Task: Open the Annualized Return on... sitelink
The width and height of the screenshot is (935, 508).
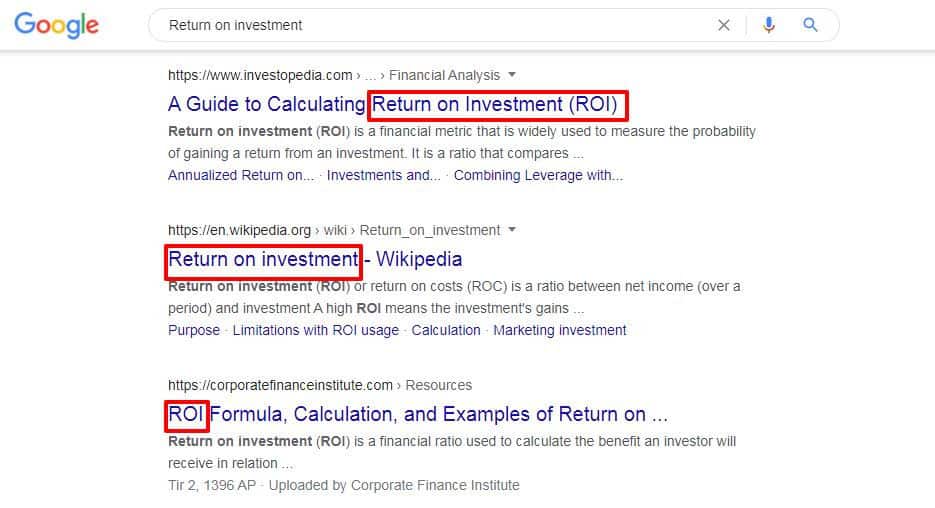Action: click(x=241, y=175)
